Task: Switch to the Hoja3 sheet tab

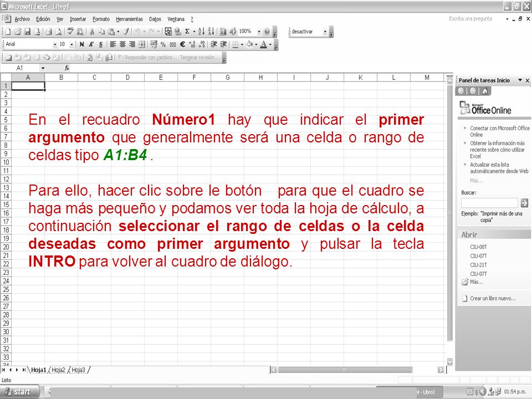Action: [78, 370]
